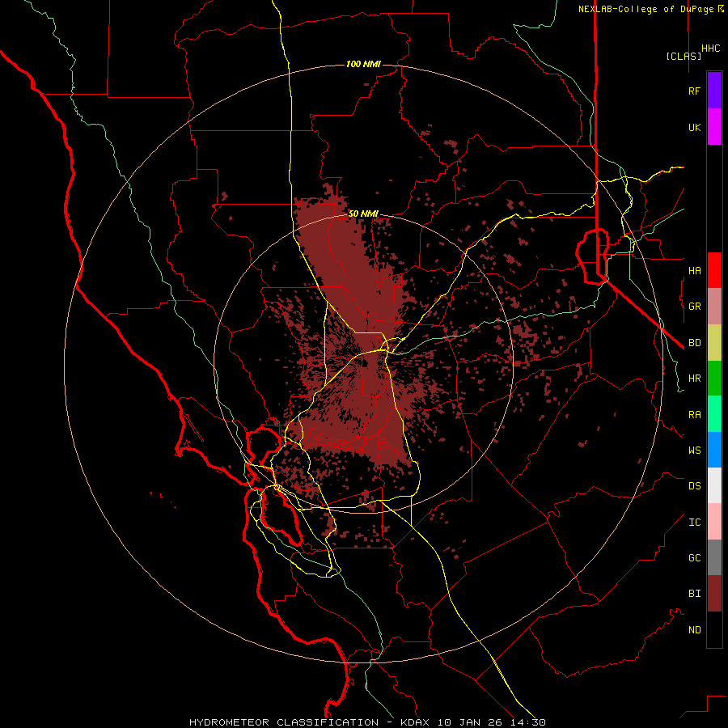Click the HR green legend swatch
This screenshot has height=728, width=728.
pos(714,379)
